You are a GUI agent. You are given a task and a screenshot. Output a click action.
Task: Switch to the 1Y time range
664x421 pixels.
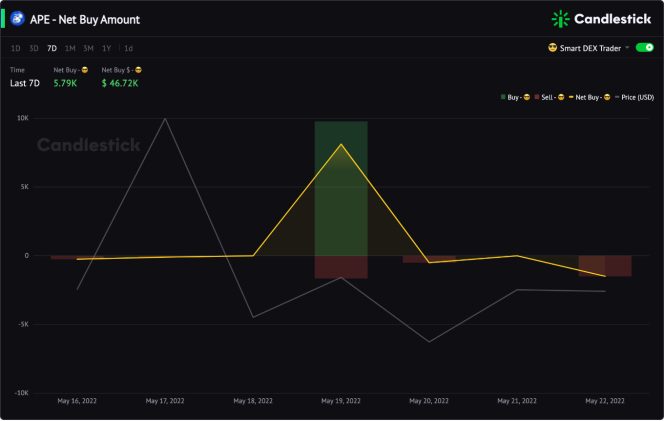point(106,48)
